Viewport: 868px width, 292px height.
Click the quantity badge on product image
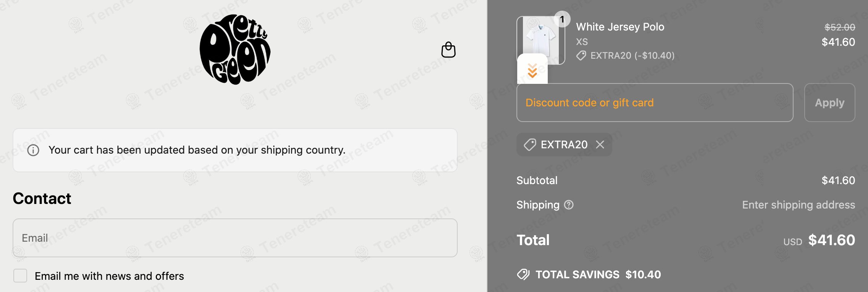(x=562, y=19)
